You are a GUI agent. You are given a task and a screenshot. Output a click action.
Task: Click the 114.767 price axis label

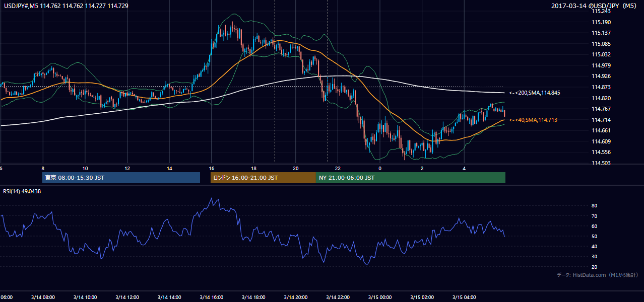pyautogui.click(x=601, y=109)
